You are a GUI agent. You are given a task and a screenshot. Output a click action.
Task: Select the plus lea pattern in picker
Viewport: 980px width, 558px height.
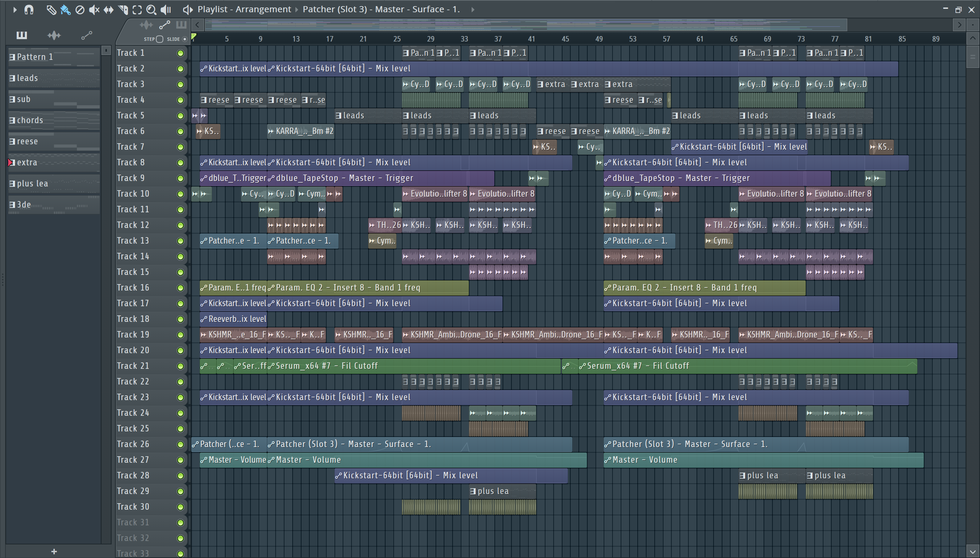54,184
